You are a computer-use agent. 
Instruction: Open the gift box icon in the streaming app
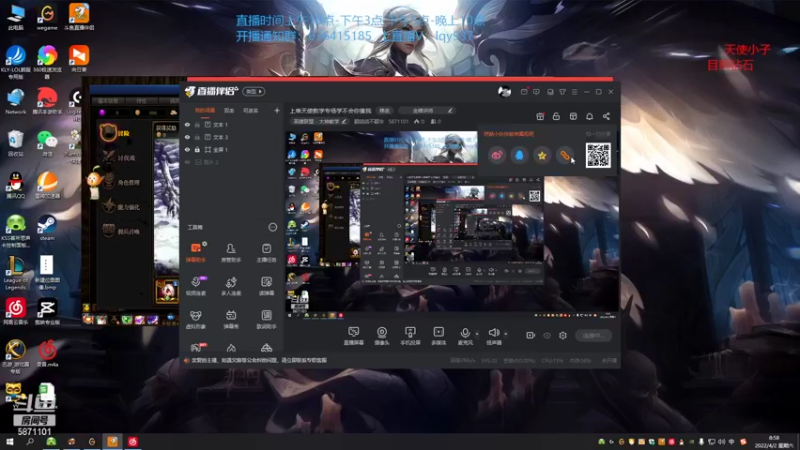click(x=540, y=116)
